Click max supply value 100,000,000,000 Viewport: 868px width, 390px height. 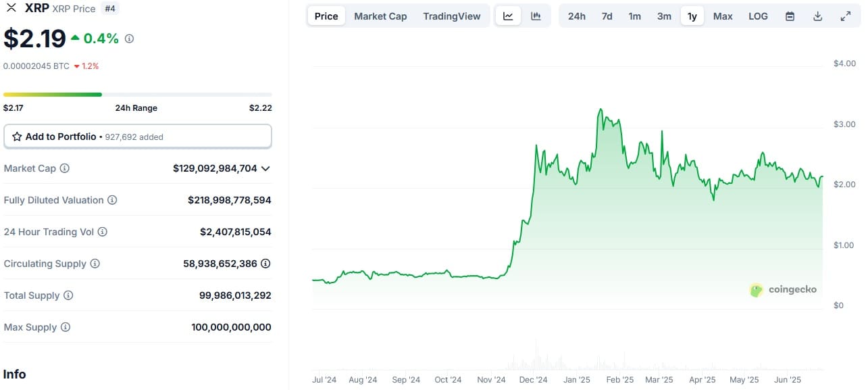pyautogui.click(x=231, y=327)
